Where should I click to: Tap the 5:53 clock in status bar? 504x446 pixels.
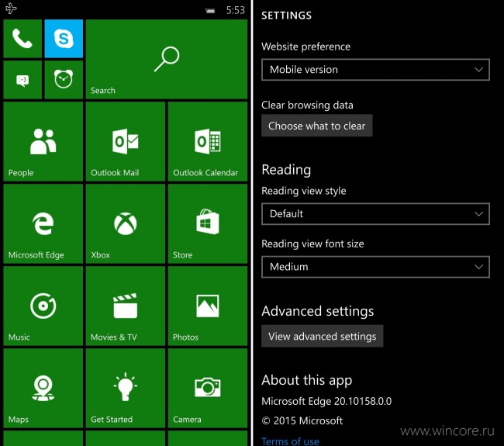tap(235, 10)
